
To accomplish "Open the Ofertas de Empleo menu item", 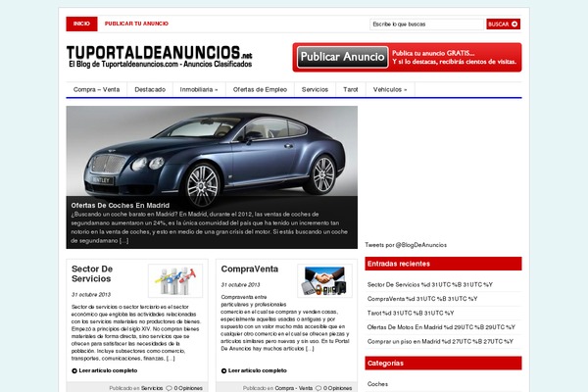I will pyautogui.click(x=260, y=89).
